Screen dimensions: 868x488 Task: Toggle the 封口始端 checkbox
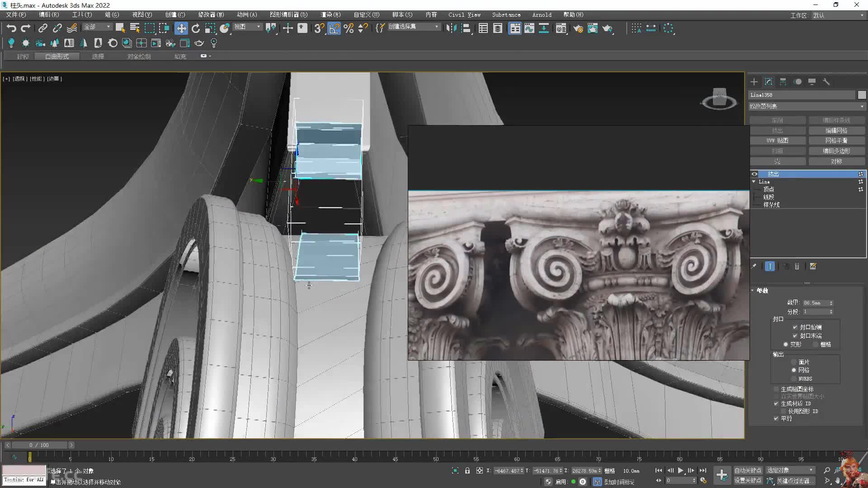[795, 327]
